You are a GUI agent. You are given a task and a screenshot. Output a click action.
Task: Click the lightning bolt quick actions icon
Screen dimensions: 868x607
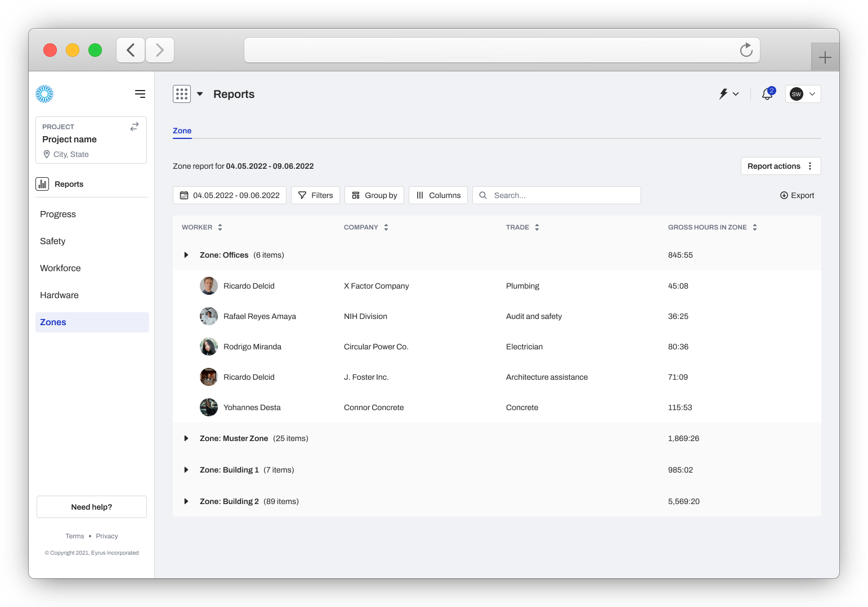(x=724, y=94)
